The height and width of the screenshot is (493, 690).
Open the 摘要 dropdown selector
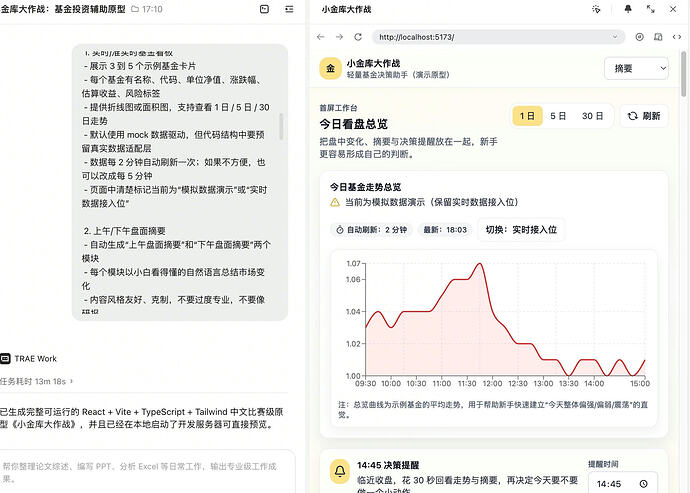point(636,68)
